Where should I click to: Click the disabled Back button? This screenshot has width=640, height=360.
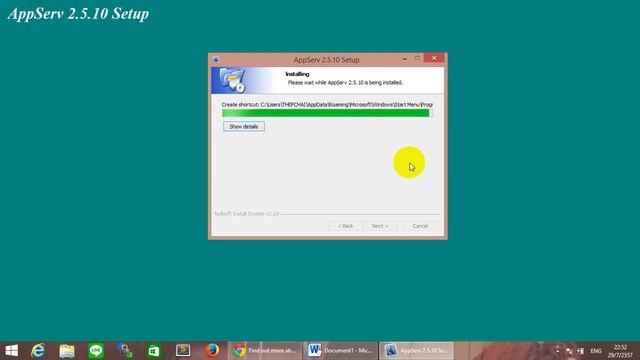tap(345, 226)
